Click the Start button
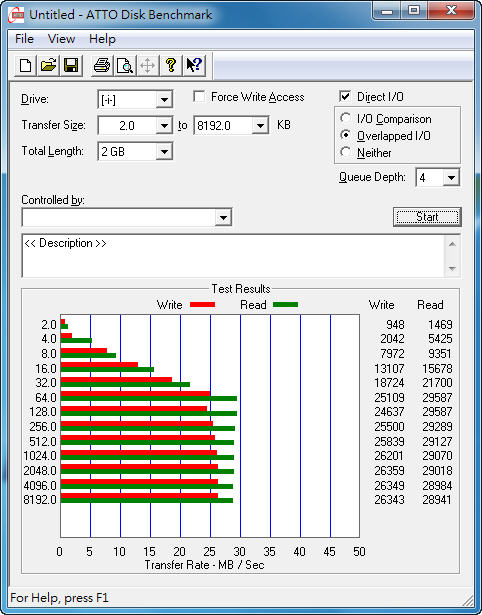The image size is (482, 615). 427,217
